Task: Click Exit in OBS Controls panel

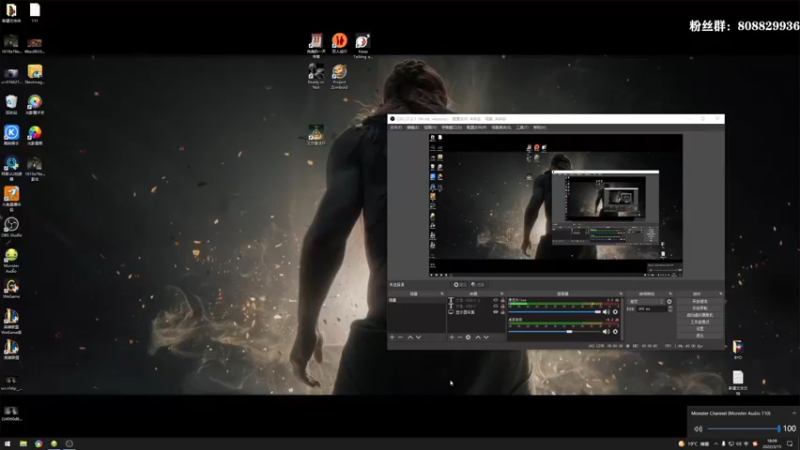Action: tap(700, 336)
